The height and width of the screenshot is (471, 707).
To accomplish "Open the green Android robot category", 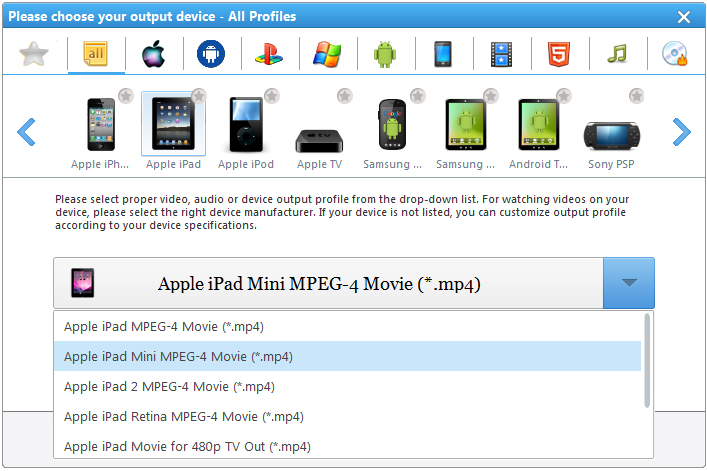I will [x=385, y=54].
